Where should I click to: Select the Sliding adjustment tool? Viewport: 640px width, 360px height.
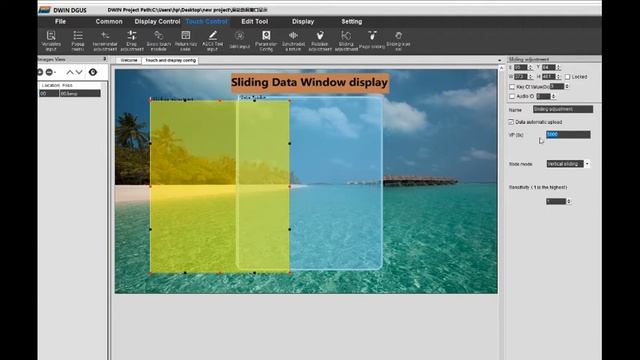click(x=346, y=40)
